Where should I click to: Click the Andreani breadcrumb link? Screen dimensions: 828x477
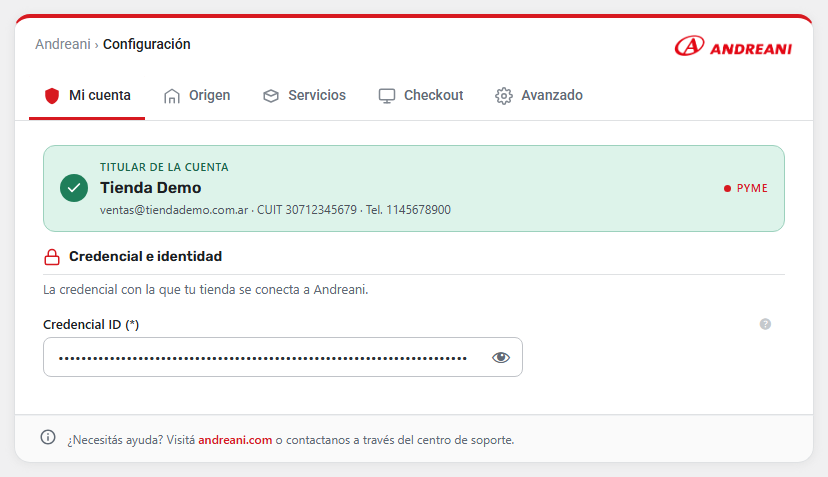point(63,44)
